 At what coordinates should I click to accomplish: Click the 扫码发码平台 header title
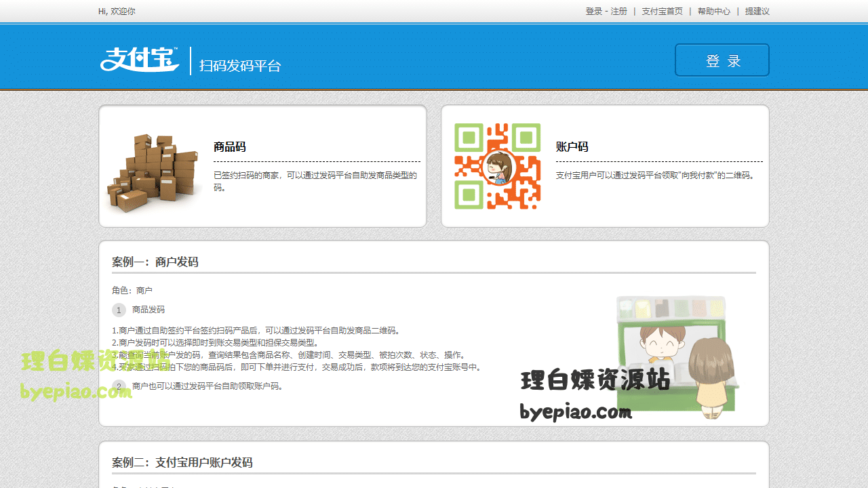tap(240, 66)
